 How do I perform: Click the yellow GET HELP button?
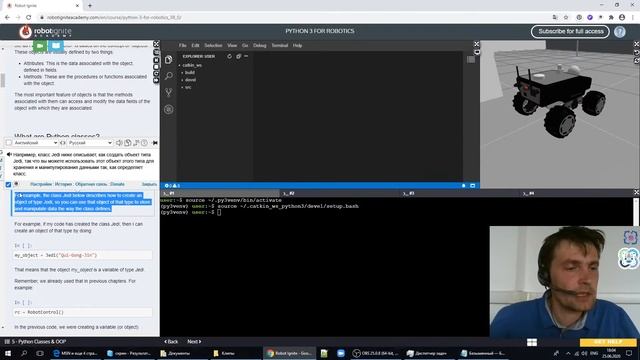(608, 342)
